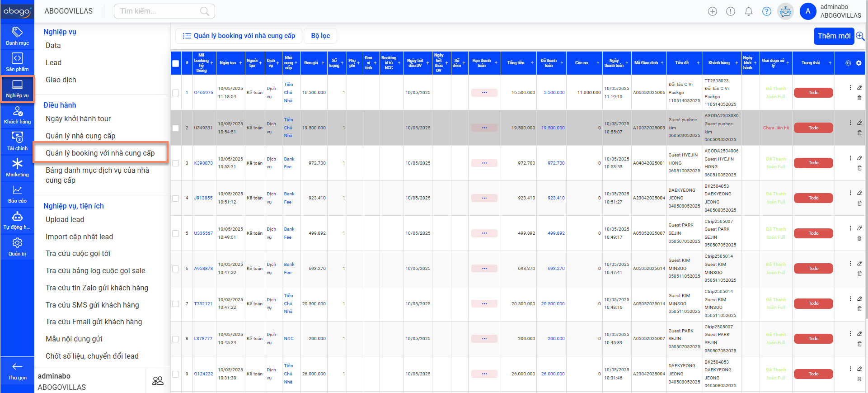Image resolution: width=868 pixels, height=393 pixels.
Task: Sort by Tổng tiền column arrow
Action: tap(532, 63)
